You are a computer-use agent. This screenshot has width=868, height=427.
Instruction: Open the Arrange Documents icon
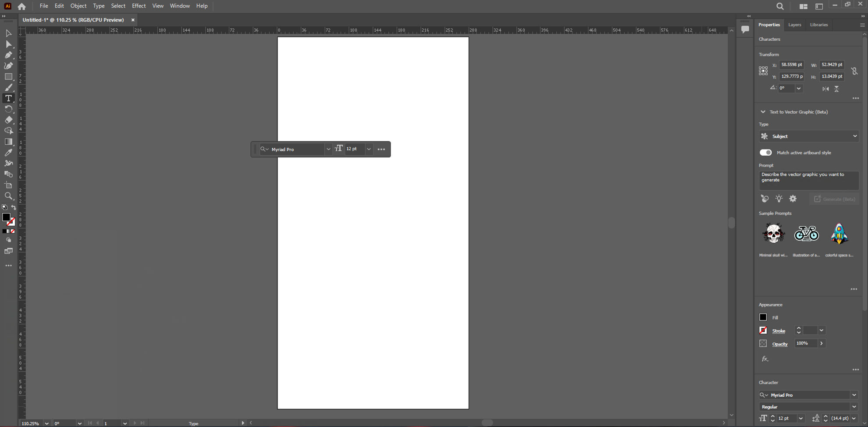(803, 6)
